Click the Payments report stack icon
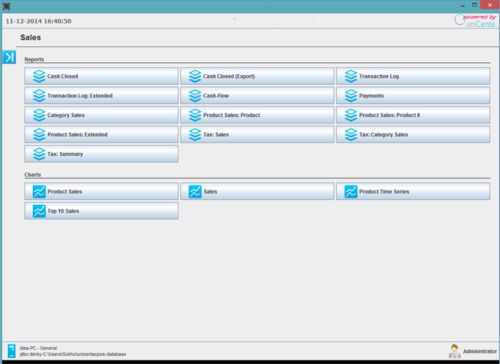The width and height of the screenshot is (500, 364). [x=351, y=96]
